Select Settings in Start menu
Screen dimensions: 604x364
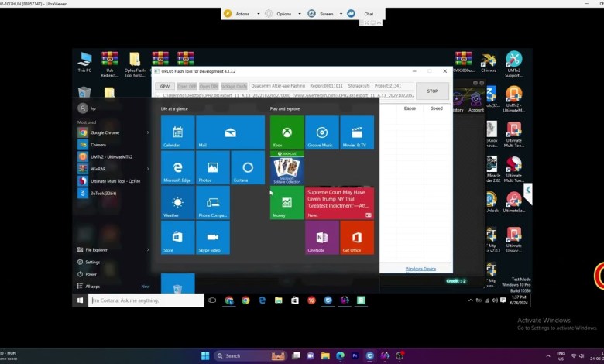(x=93, y=262)
